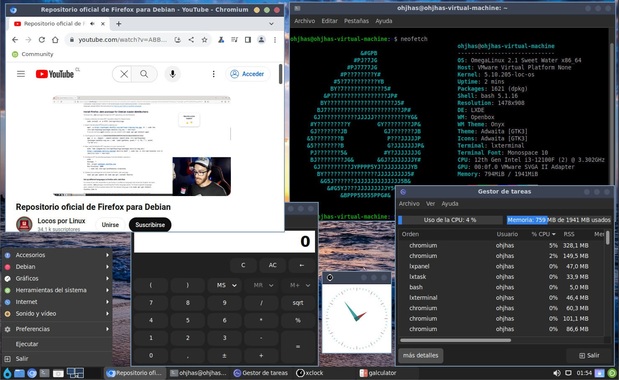The height and width of the screenshot is (380, 619).
Task: Expand the MR dropdown in calculator
Action: [271, 285]
